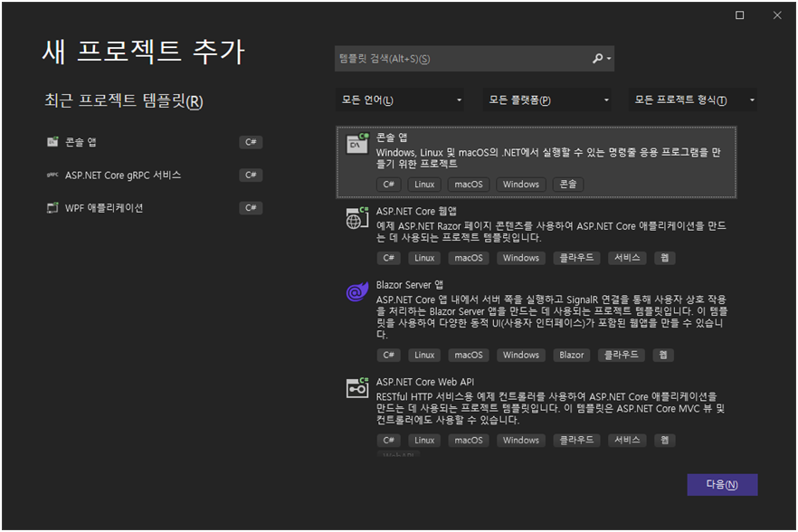798x532 pixels.
Task: Close the 새 프로젝트 추가 dialog
Action: [x=777, y=15]
